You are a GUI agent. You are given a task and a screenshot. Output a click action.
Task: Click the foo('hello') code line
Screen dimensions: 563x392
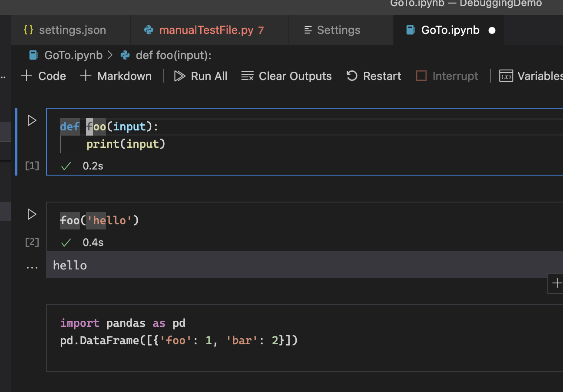[x=99, y=220]
